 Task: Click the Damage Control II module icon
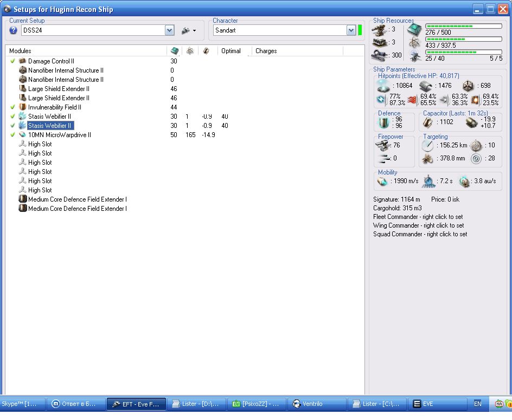coord(23,61)
